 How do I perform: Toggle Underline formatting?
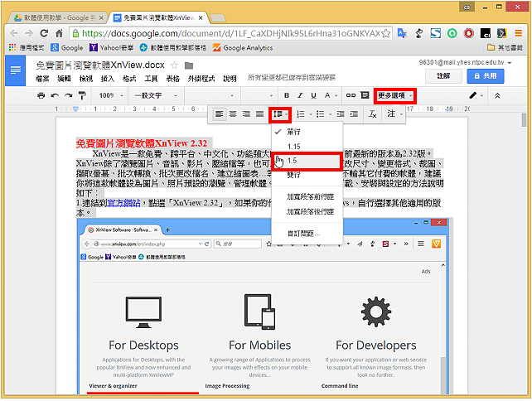(313, 95)
